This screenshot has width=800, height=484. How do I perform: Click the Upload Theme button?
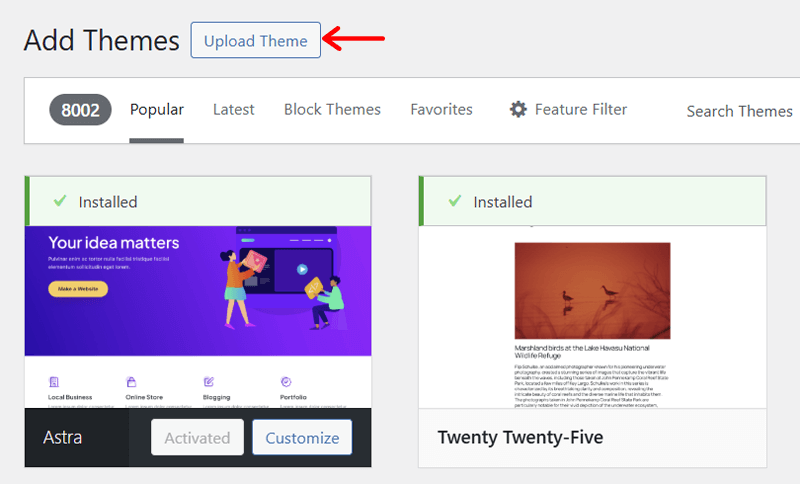pyautogui.click(x=256, y=40)
